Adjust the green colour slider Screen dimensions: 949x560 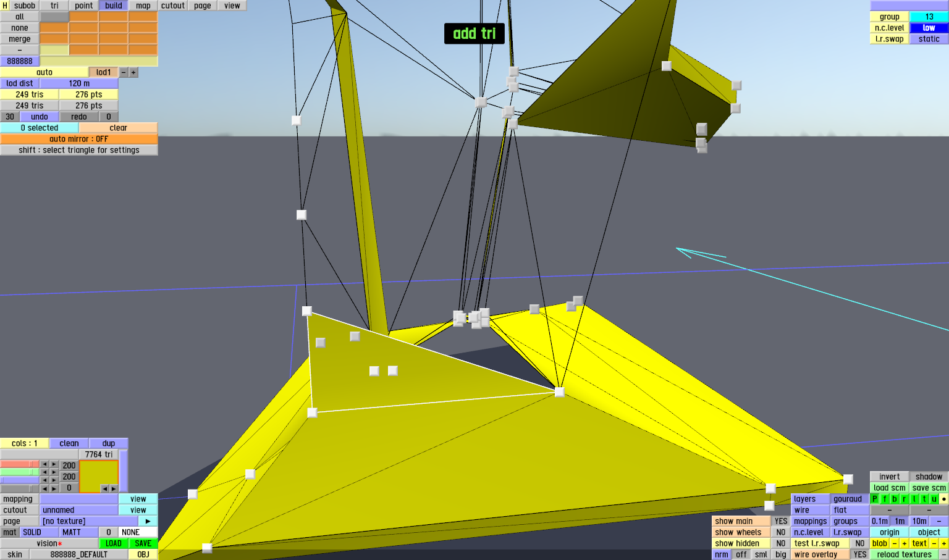click(x=20, y=472)
